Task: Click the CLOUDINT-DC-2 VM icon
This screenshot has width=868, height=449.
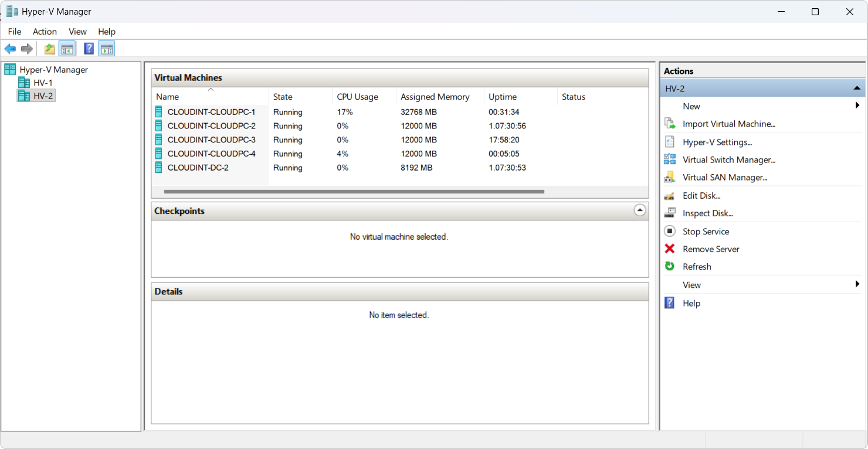Action: click(x=159, y=168)
